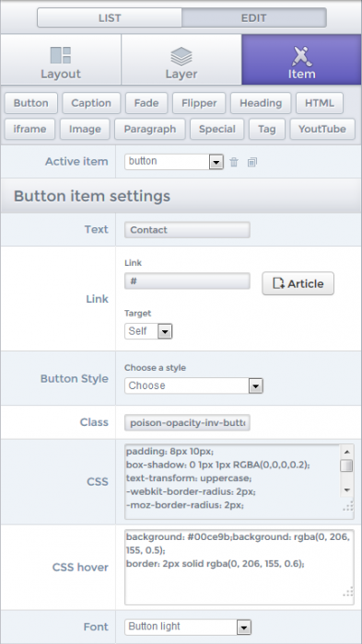Focus the button Text field containing Contact

(187, 230)
